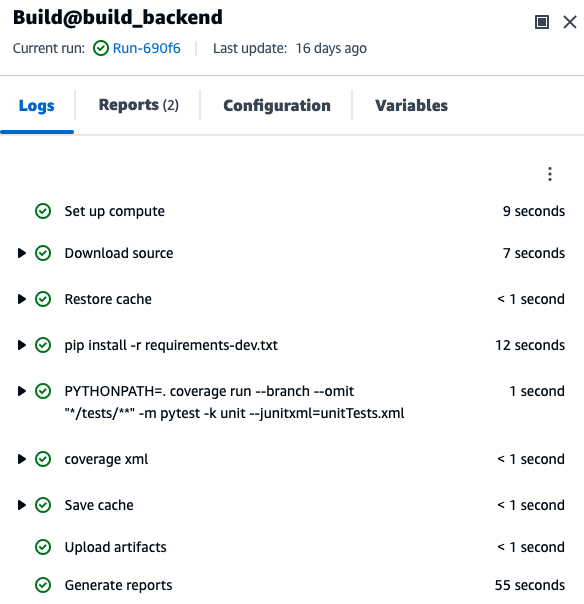Open the three-dot log options menu
The image size is (584, 604).
pyautogui.click(x=550, y=174)
